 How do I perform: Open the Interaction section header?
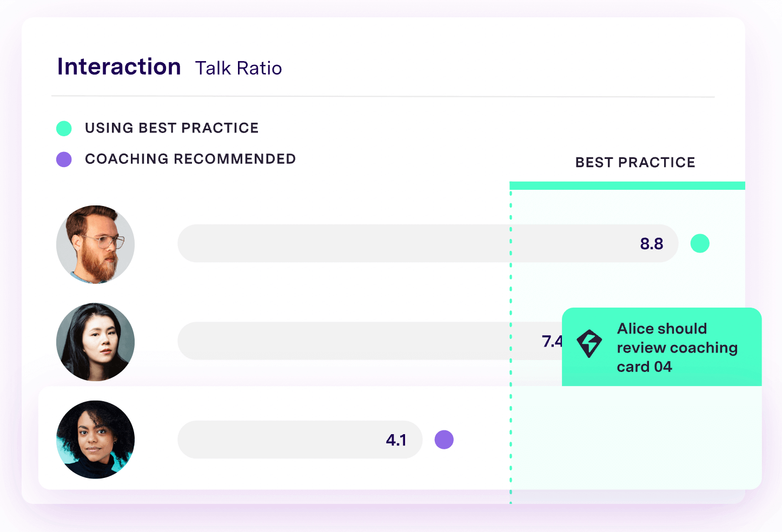118,66
